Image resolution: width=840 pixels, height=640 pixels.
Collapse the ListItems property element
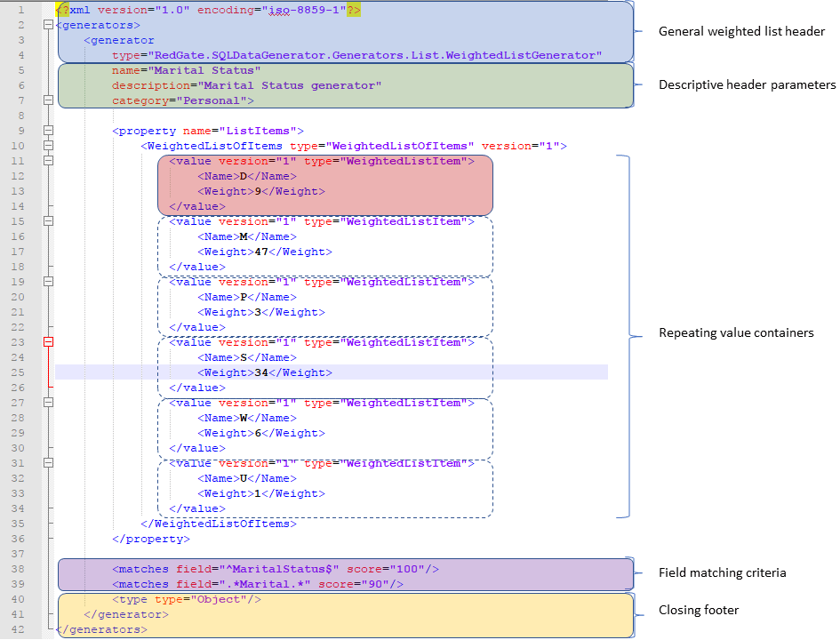[49, 131]
